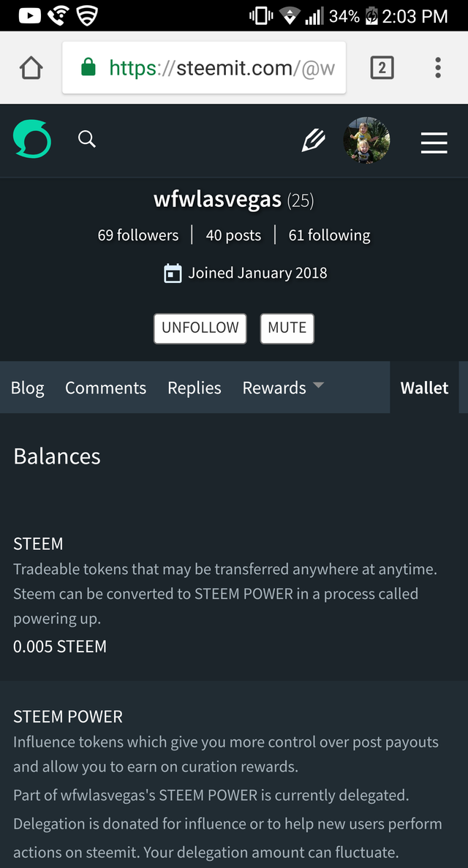468x868 pixels.
Task: Switch to the Comments tab
Action: click(106, 388)
